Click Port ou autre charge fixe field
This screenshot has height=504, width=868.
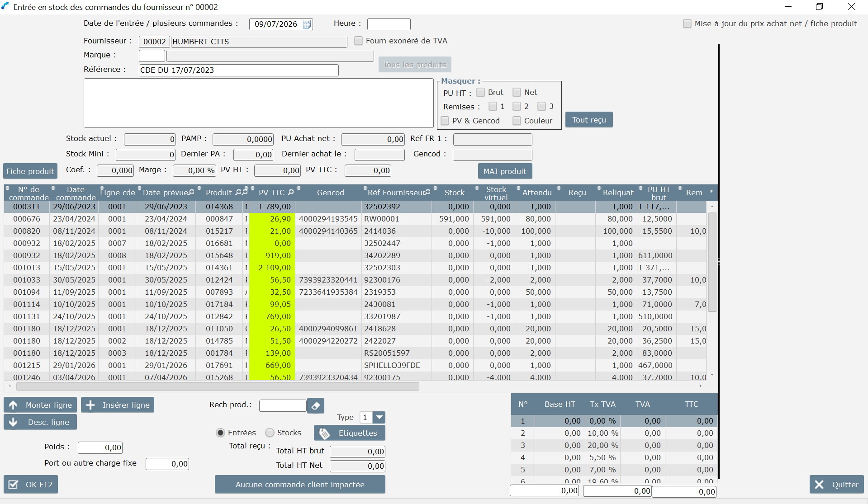(167, 464)
